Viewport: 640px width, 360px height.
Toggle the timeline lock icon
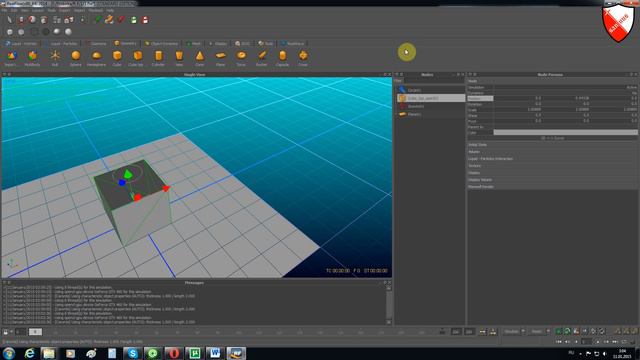click(6, 332)
